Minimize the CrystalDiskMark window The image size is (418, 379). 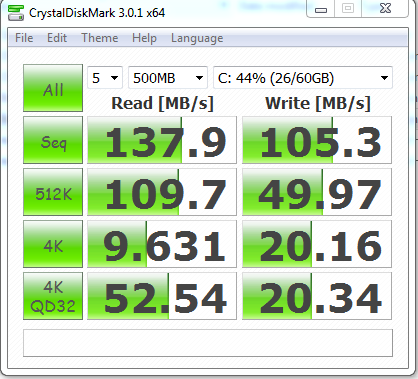tap(321, 9)
